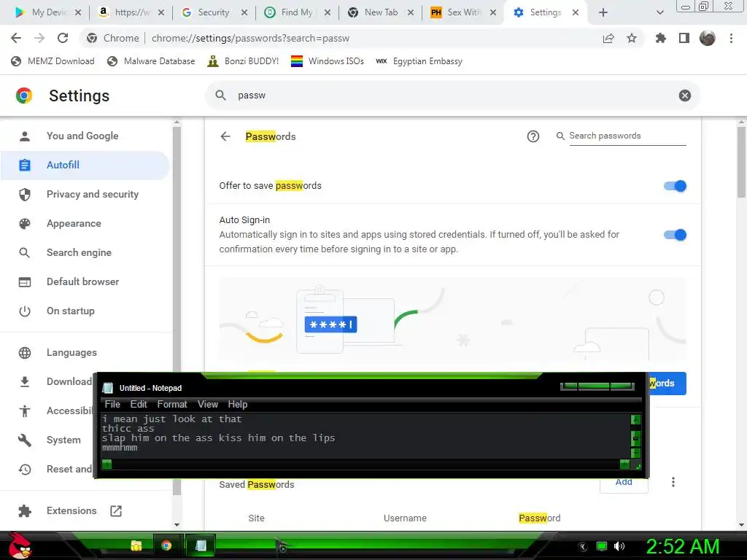
Task: Select You and Google in sidebar
Action: tap(86, 136)
